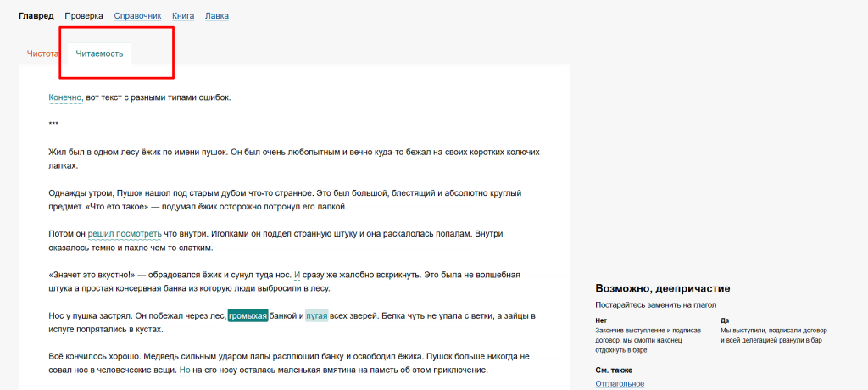Switch to the Чистота tab

(42, 53)
